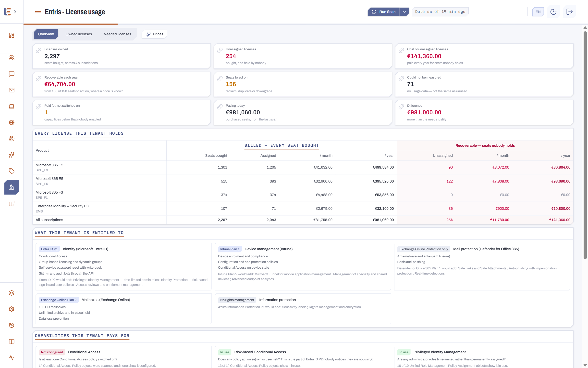Open the mail envelope sidebar icon

point(12,90)
